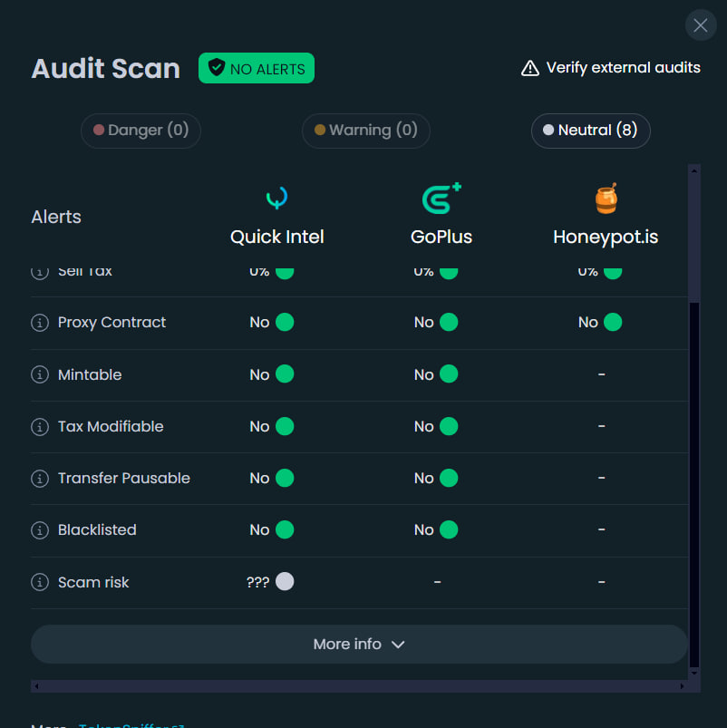Toggle the Danger (0) filter

point(141,131)
